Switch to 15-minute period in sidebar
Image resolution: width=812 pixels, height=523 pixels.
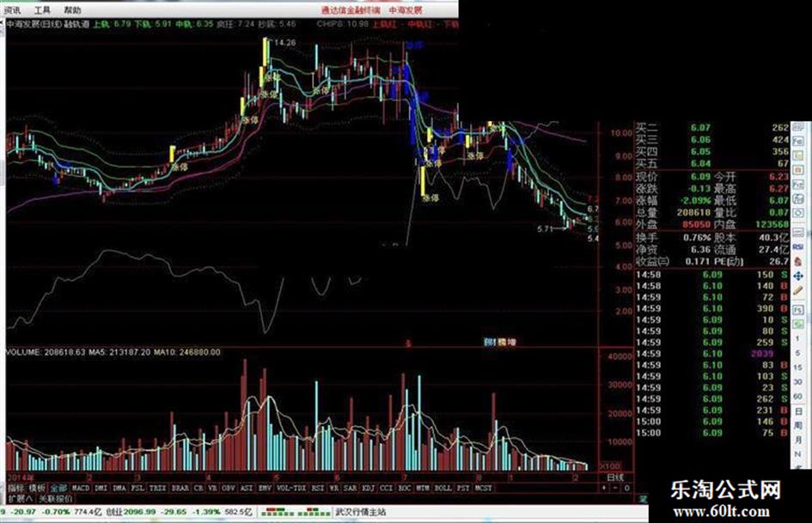point(798,368)
